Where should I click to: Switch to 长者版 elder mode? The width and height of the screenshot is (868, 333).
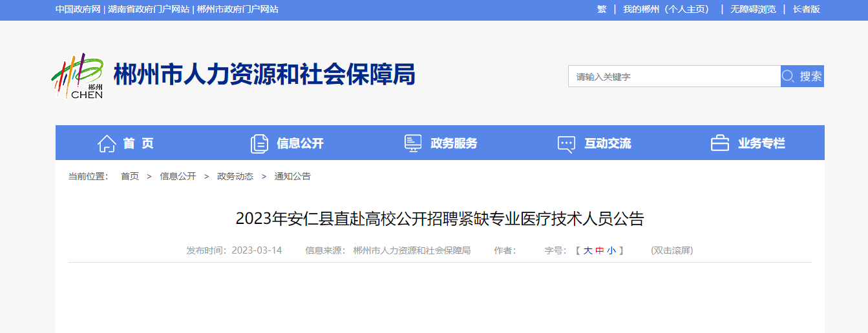[806, 9]
